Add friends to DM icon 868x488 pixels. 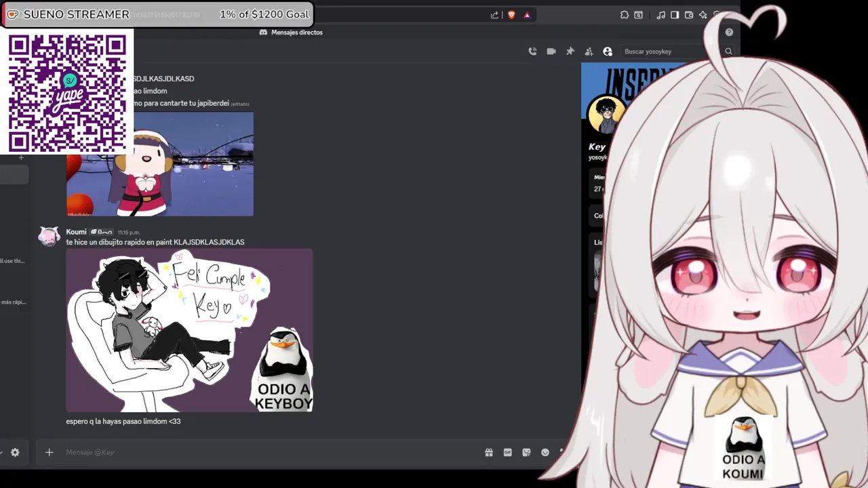pos(589,52)
